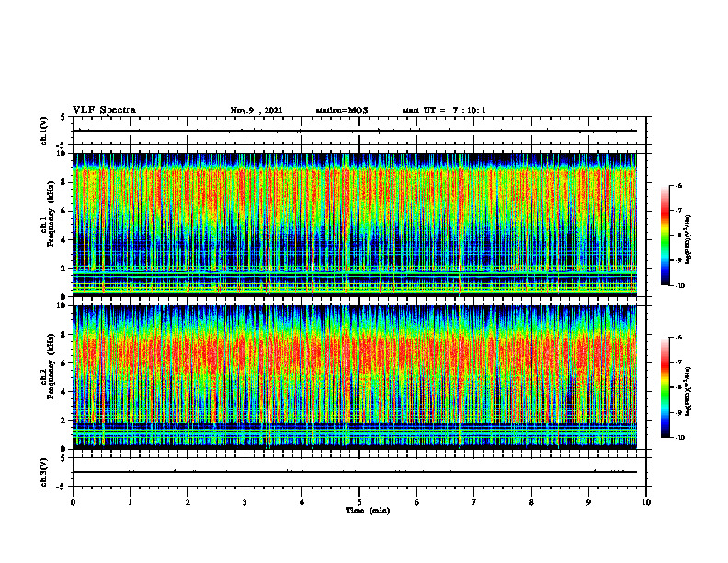Click the date text "Nov.9 , 2021"

click(256, 110)
